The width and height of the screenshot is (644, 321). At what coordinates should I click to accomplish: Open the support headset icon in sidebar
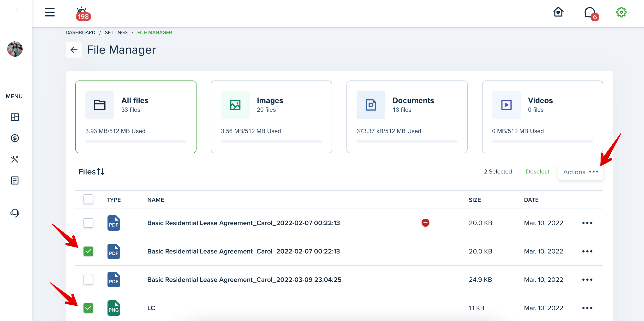[15, 213]
